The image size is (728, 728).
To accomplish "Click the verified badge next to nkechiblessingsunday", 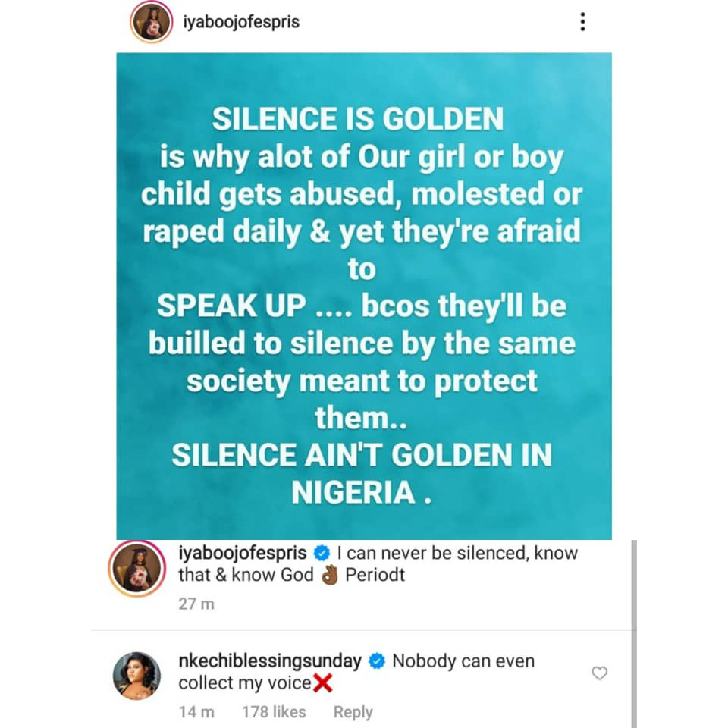I will point(377,661).
